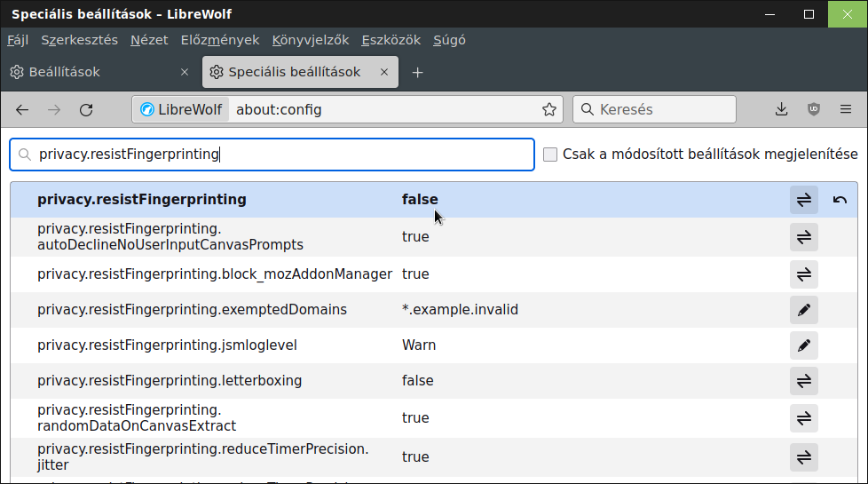Edit the jsmloglevel preference

click(804, 345)
